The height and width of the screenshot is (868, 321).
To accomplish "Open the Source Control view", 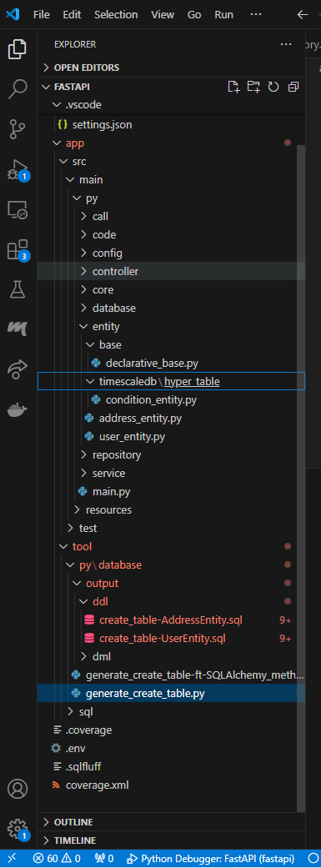I will tap(18, 129).
